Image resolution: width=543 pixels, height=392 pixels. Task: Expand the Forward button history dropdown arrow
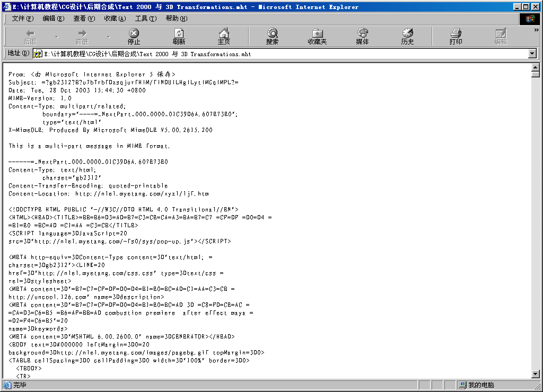(109, 37)
